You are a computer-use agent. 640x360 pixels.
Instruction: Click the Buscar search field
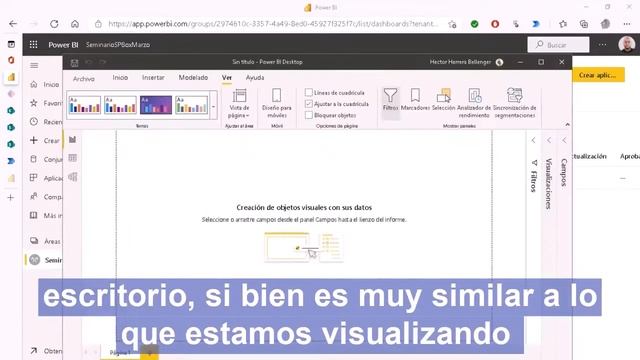(558, 44)
